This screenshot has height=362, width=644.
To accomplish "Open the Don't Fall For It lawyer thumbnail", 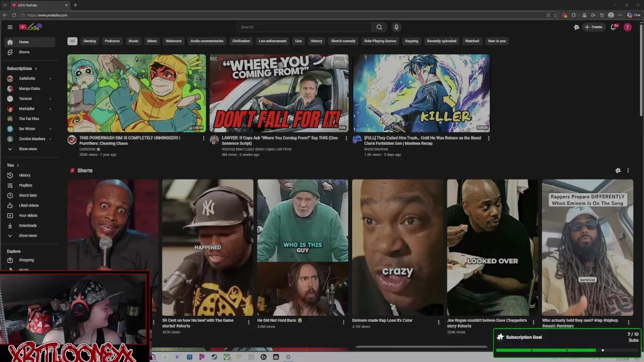I will [279, 93].
